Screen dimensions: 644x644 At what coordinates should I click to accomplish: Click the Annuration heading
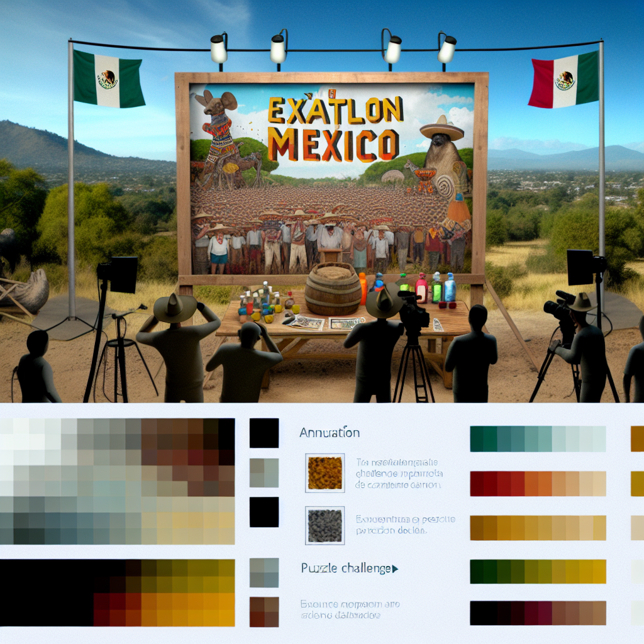tap(330, 433)
